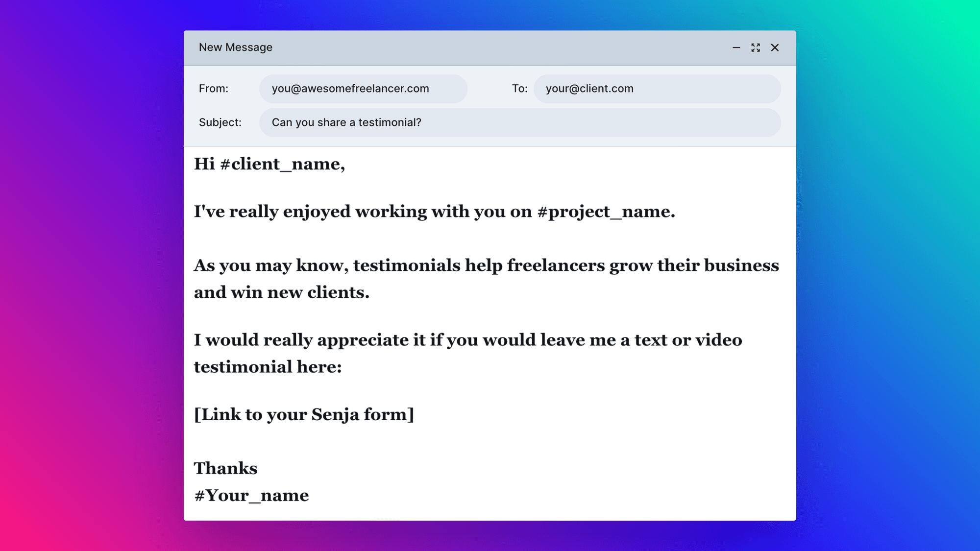The image size is (980, 551).
Task: Click the To recipient field
Action: [657, 89]
